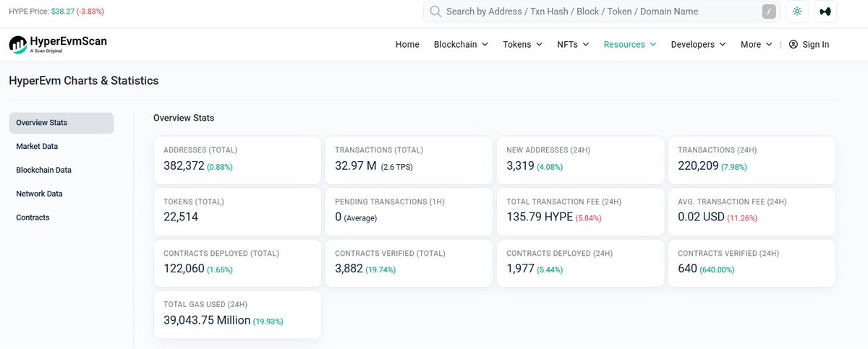The width and height of the screenshot is (868, 349).
Task: Click the 1,977 contracts deployed value
Action: [520, 269]
